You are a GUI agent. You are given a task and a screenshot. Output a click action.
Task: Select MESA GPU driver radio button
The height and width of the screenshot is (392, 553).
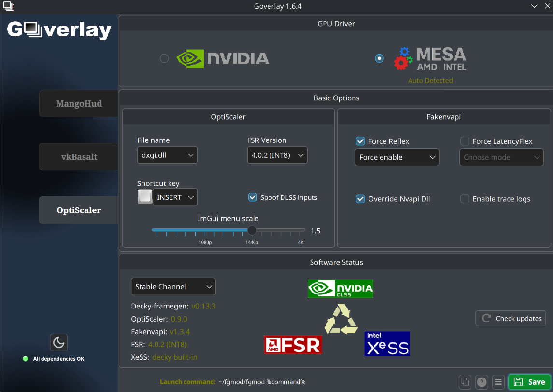pyautogui.click(x=379, y=58)
